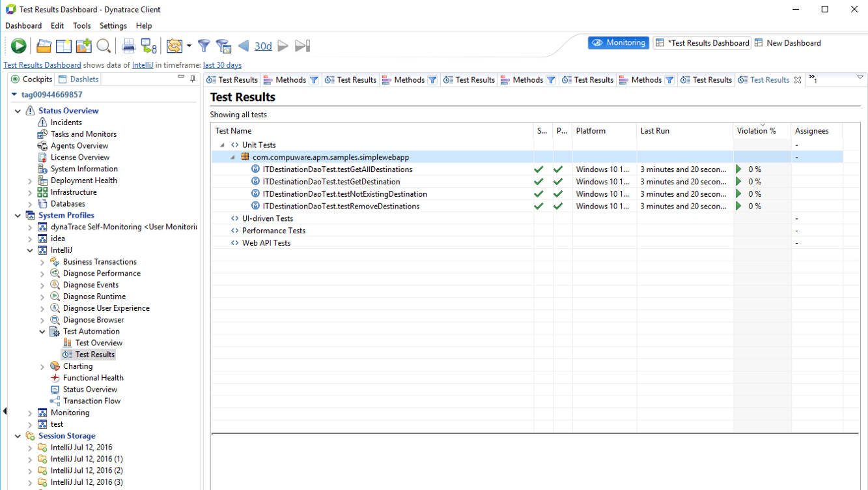Select the Dashlets sidebar tab
The image size is (868, 490).
point(79,79)
